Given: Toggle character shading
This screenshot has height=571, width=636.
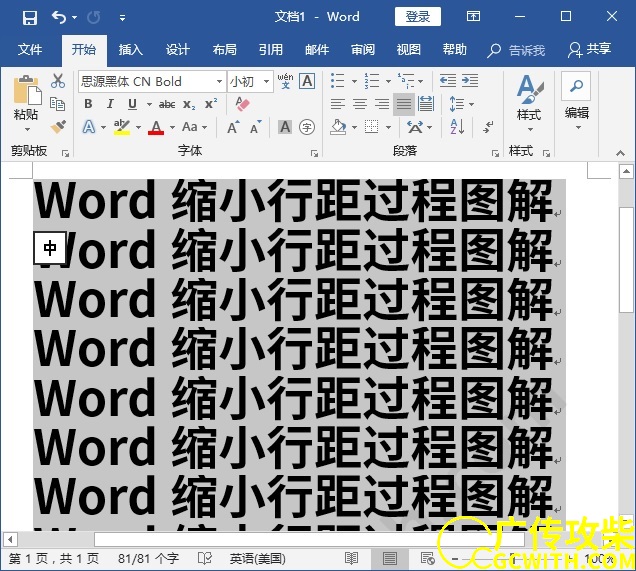Looking at the screenshot, I should (x=285, y=127).
